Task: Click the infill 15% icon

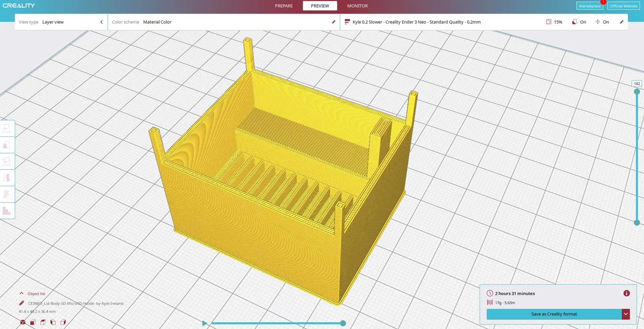Action: click(x=549, y=22)
